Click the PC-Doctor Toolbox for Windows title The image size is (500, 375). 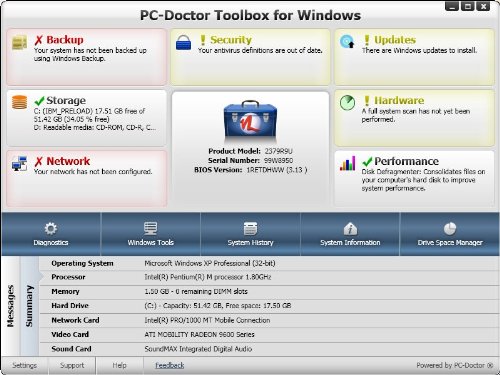tap(250, 15)
